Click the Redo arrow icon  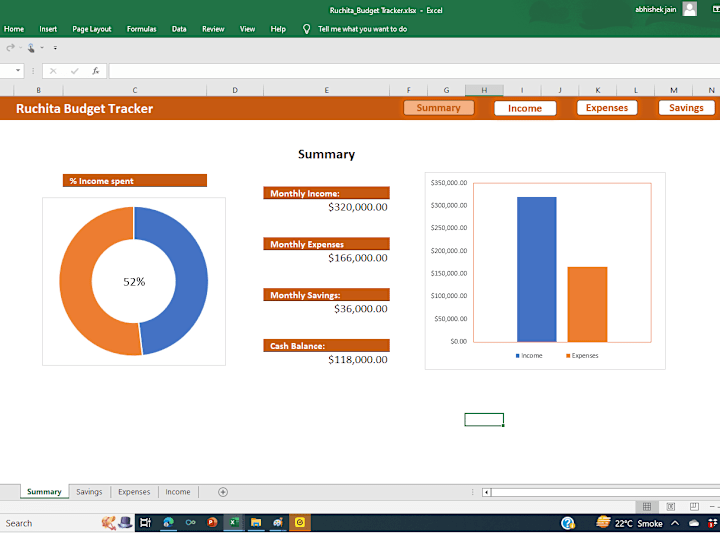[10, 47]
